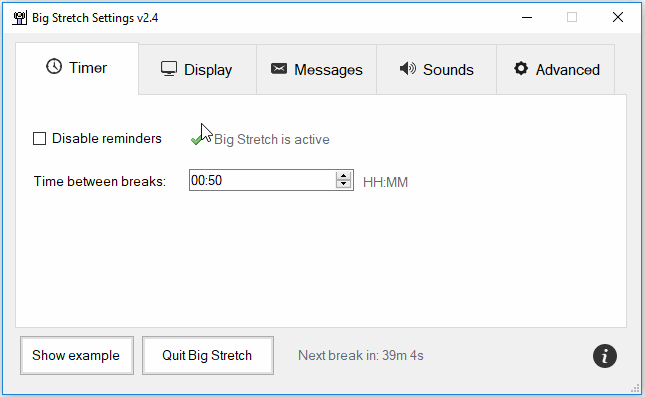Click the Quit Big Stretch button
Viewport: 645px width, 397px height.
[208, 355]
